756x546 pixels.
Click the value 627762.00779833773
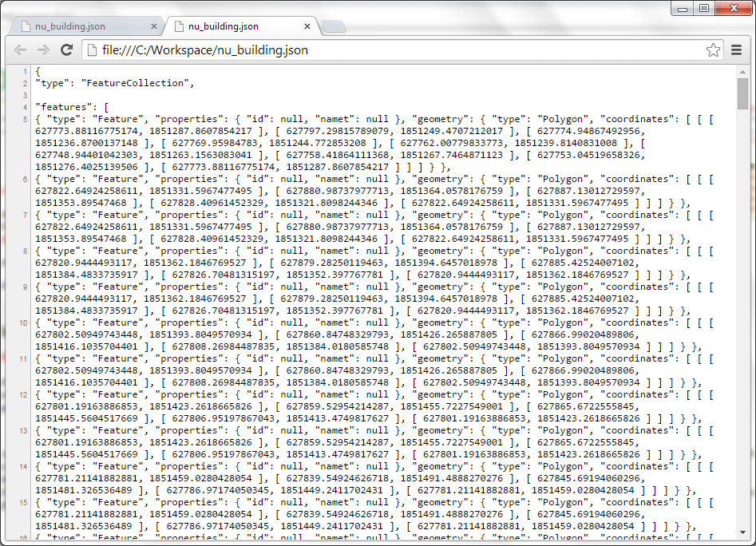451,143
